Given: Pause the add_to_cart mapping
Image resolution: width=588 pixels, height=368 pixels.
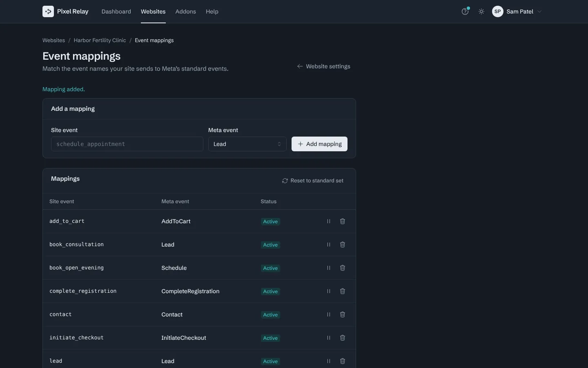Looking at the screenshot, I should coord(329,221).
